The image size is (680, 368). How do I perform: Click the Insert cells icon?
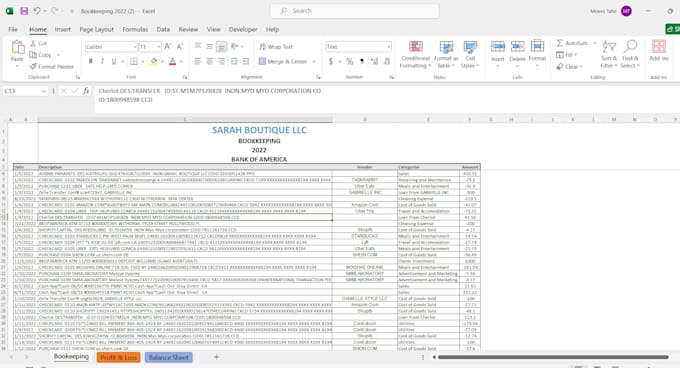pos(498,46)
